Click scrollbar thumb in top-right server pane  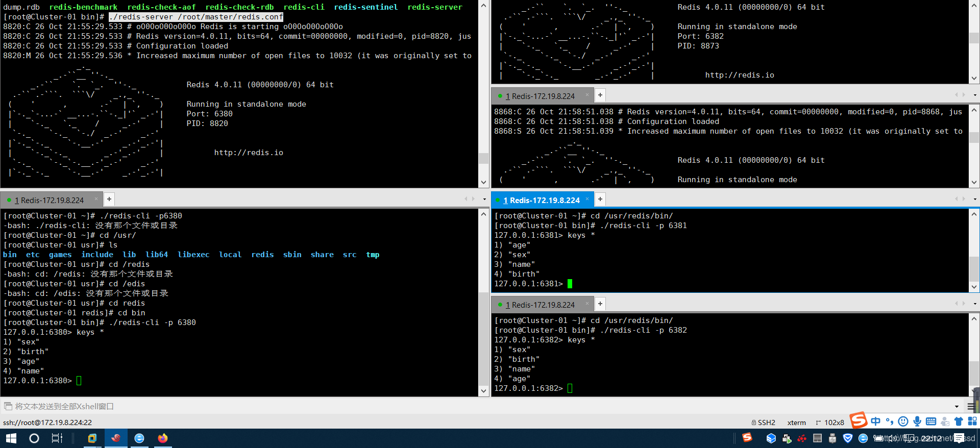click(x=974, y=38)
